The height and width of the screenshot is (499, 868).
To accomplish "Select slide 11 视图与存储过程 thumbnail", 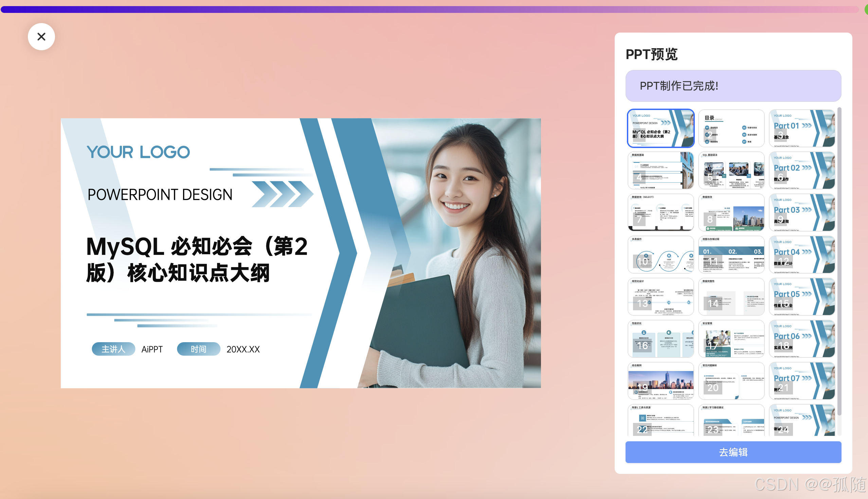I will (x=731, y=255).
